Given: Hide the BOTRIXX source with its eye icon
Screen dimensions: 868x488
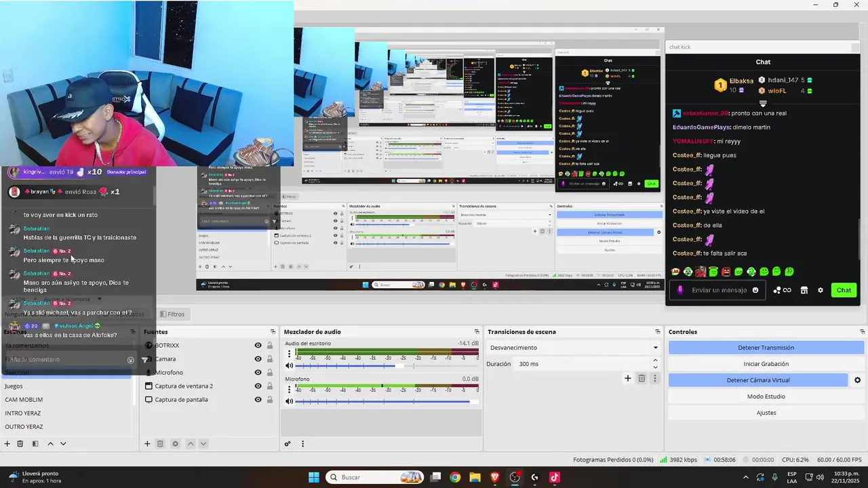Looking at the screenshot, I should click(258, 346).
